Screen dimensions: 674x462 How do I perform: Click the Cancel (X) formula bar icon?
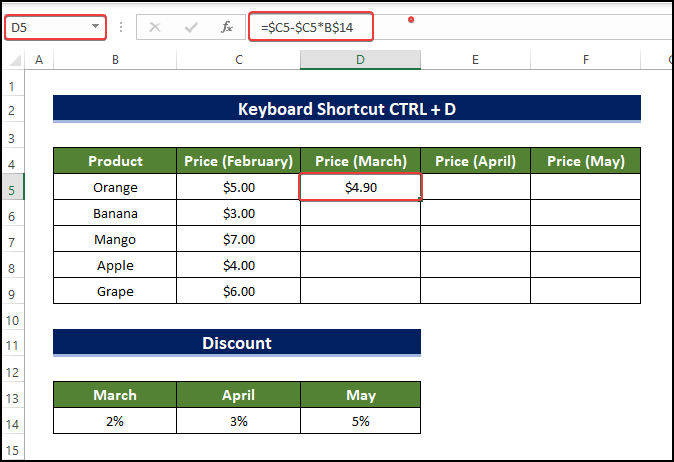155,27
